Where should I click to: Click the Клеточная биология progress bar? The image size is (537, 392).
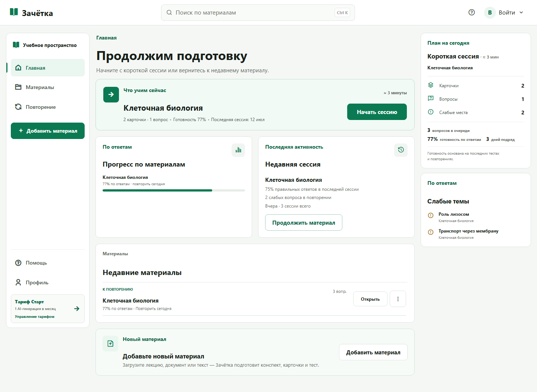tap(174, 190)
